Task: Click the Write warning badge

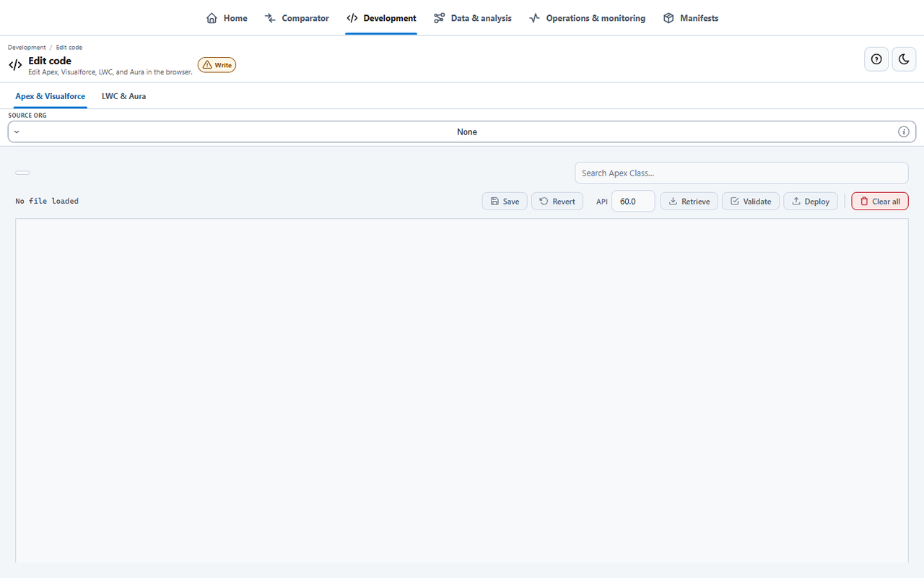Action: 217,65
